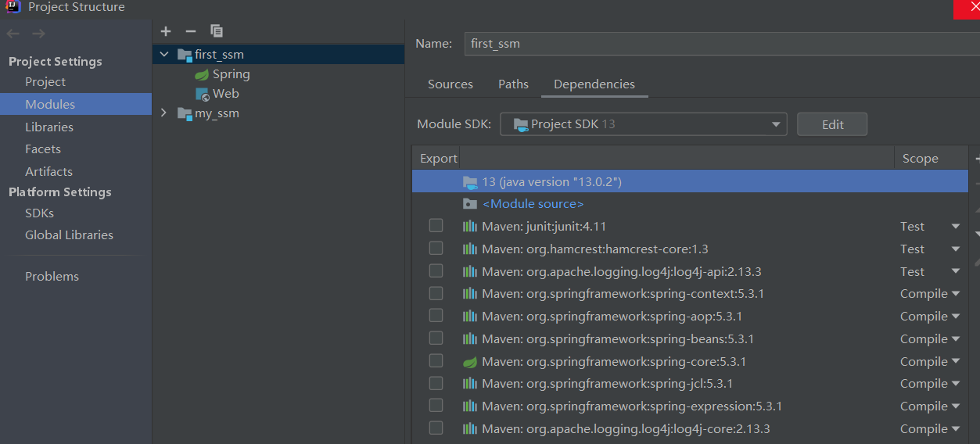Open scope dropdown for spring-context:5.3.1
980x444 pixels.
(x=955, y=295)
